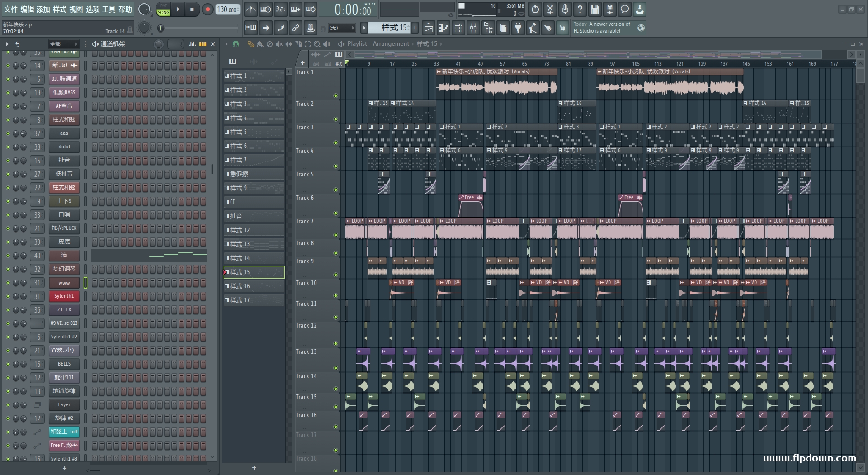
Task: Open the 编辑 (Edit) menu
Action: (27, 9)
